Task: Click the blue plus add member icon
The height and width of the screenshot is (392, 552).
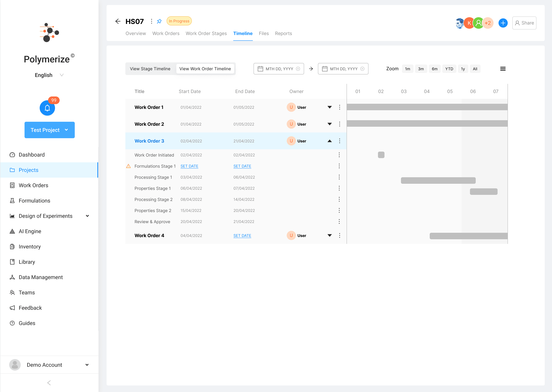Action: 503,23
